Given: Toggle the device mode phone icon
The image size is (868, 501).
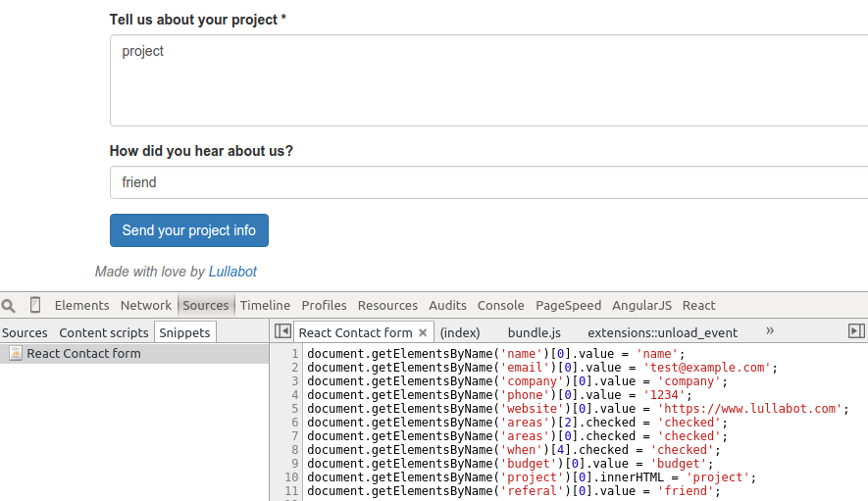Looking at the screenshot, I should coord(35,305).
